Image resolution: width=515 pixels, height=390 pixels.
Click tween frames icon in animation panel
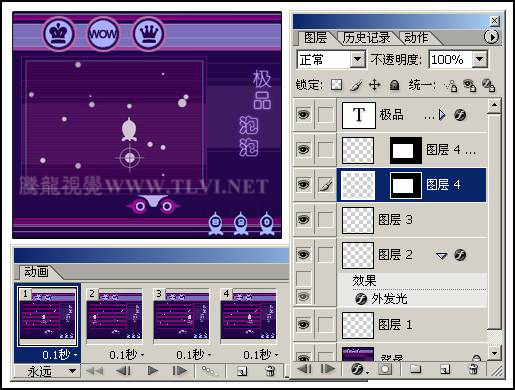click(x=210, y=371)
